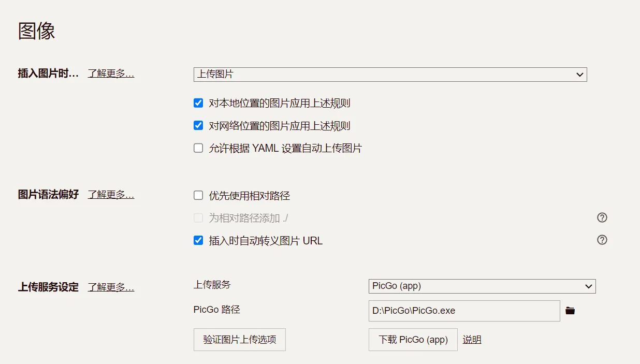The width and height of the screenshot is (640, 364).
Task: Open 了解更多 beside 图片语法偏好
Action: pos(110,194)
